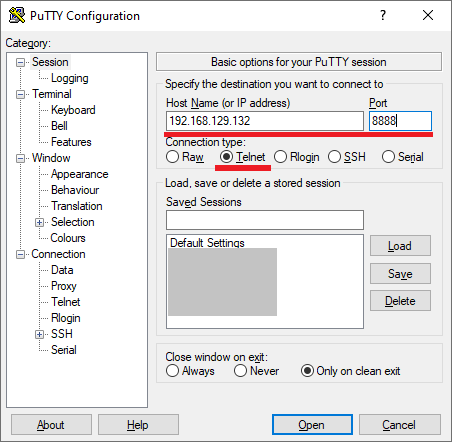This screenshot has width=452, height=442.
Task: Click the Host Name input field
Action: 265,121
